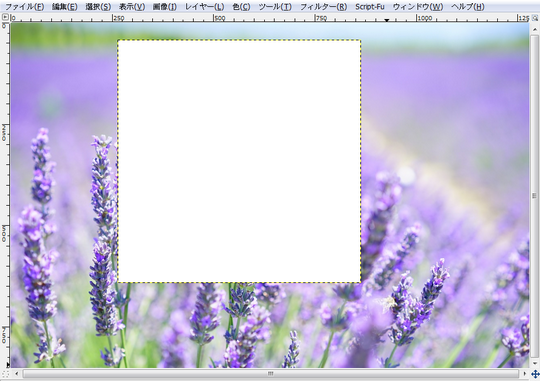Viewport: 540px width, 381px height.
Task: Click horizontal scrollbar right arrow
Action: 525,373
